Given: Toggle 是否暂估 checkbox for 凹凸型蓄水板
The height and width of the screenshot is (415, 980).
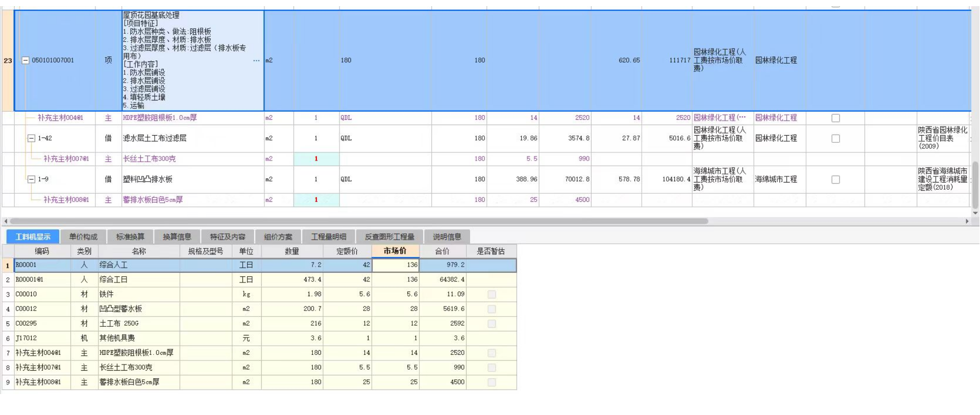Looking at the screenshot, I should [x=492, y=309].
